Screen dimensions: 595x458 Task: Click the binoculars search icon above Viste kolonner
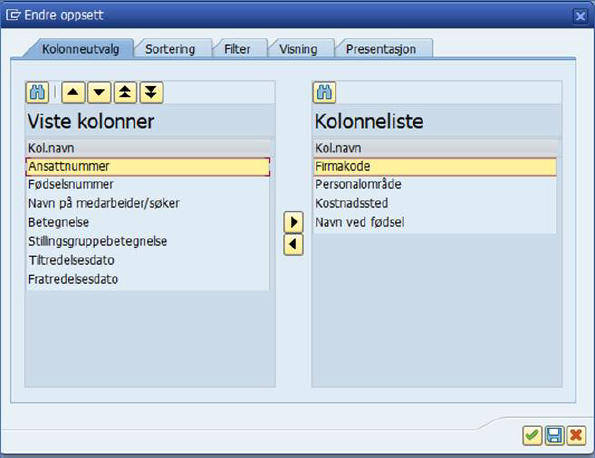(37, 92)
